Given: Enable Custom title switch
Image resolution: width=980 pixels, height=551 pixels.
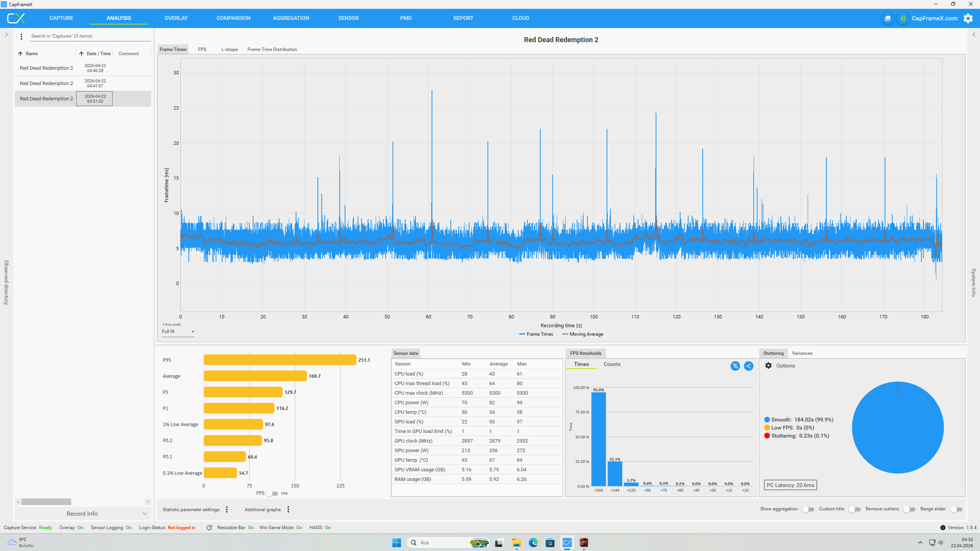Looking at the screenshot, I should click(x=854, y=509).
